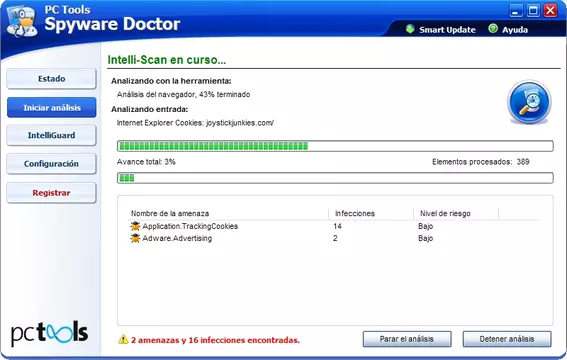Image resolution: width=567 pixels, height=360 pixels.
Task: Close the Spyware Doctor window
Action: [x=550, y=10]
